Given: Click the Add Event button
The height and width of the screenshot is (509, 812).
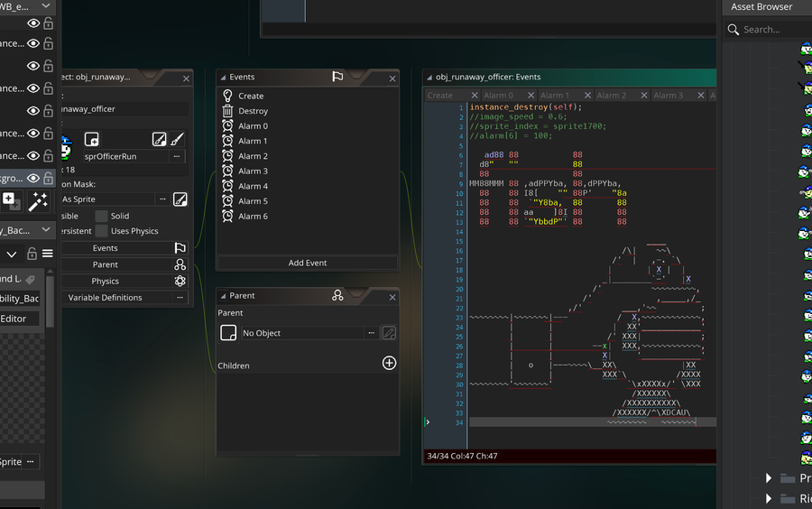Looking at the screenshot, I should point(308,263).
